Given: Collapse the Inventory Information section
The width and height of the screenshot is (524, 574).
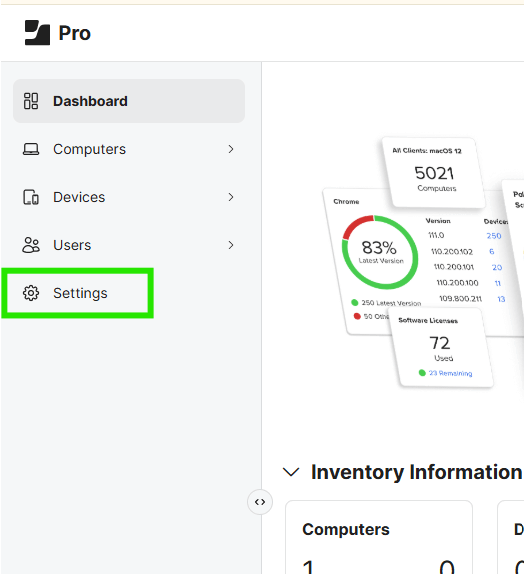Looking at the screenshot, I should (x=291, y=472).
